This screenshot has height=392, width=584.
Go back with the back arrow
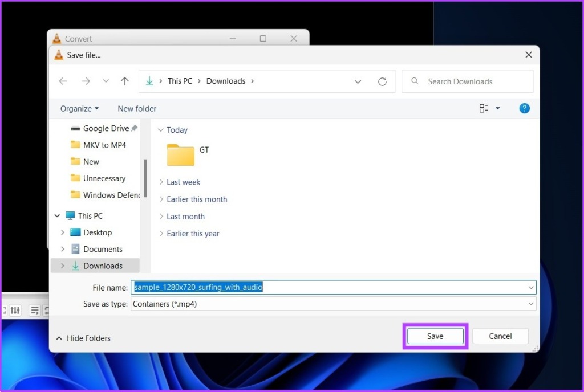click(63, 81)
